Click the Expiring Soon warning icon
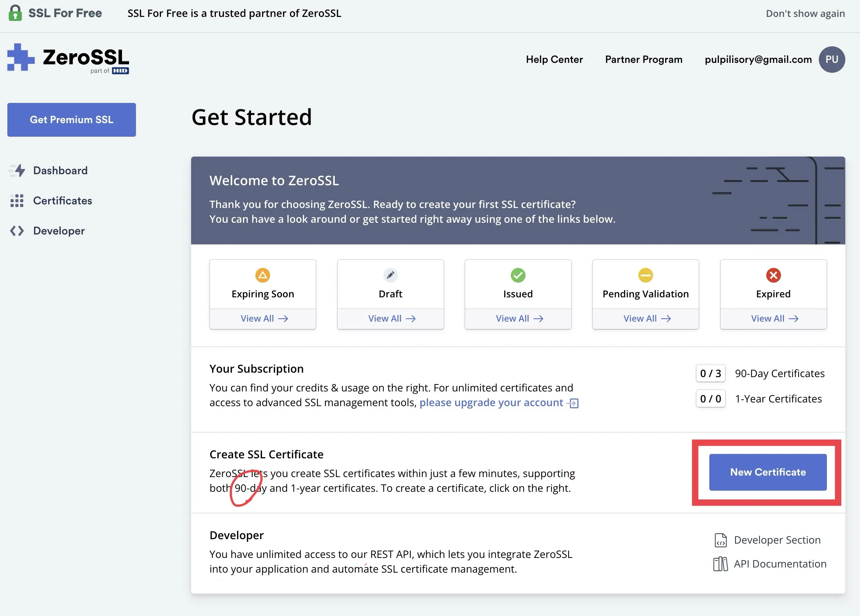The image size is (860, 616). point(262,275)
